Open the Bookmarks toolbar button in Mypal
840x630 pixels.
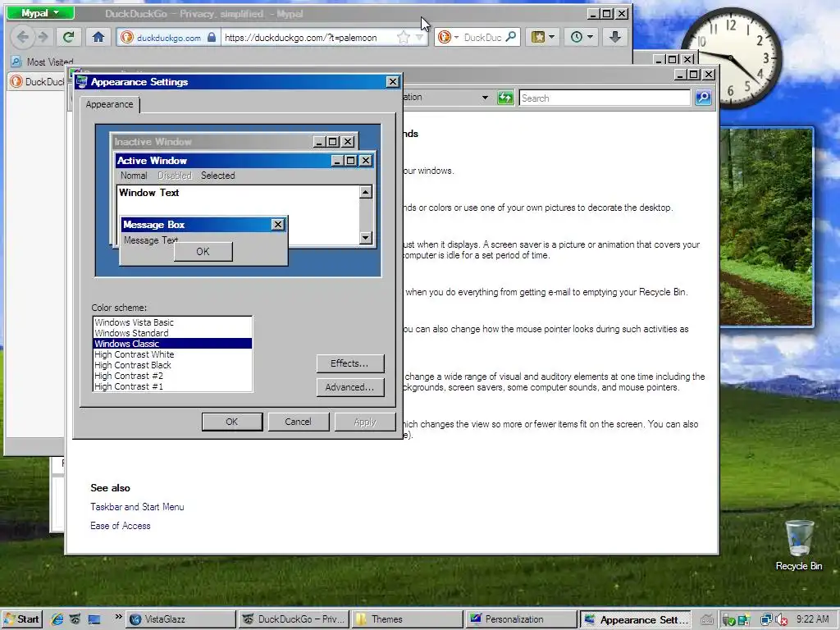coord(543,37)
